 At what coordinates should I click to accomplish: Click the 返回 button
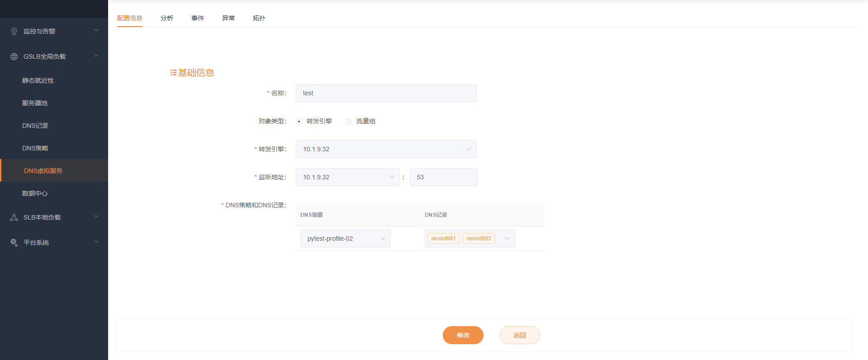(x=520, y=335)
